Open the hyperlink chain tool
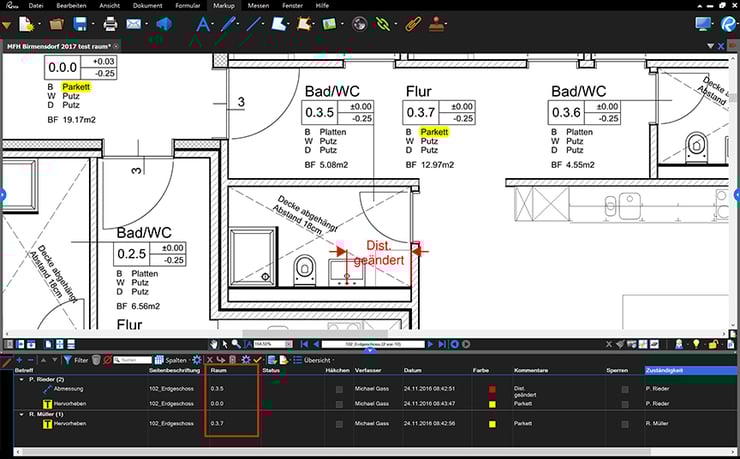The image size is (740, 459). [383, 24]
